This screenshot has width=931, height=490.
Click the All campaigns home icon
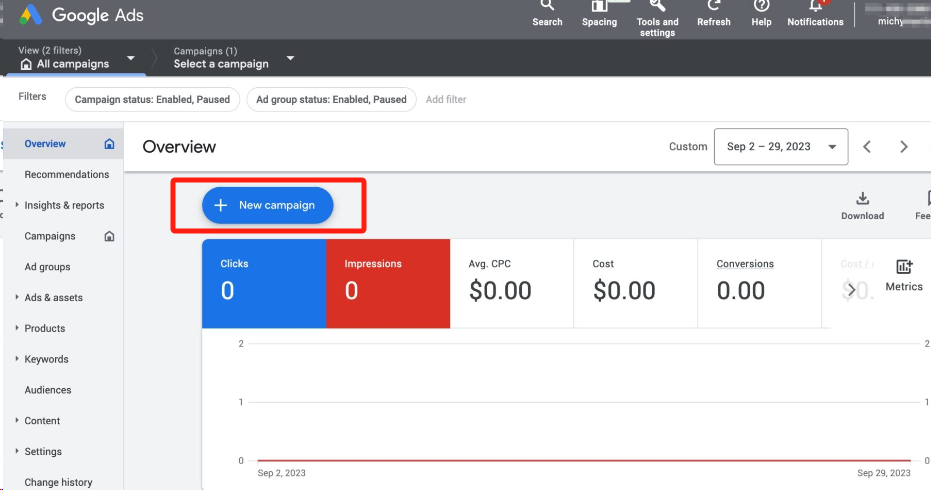coord(26,64)
